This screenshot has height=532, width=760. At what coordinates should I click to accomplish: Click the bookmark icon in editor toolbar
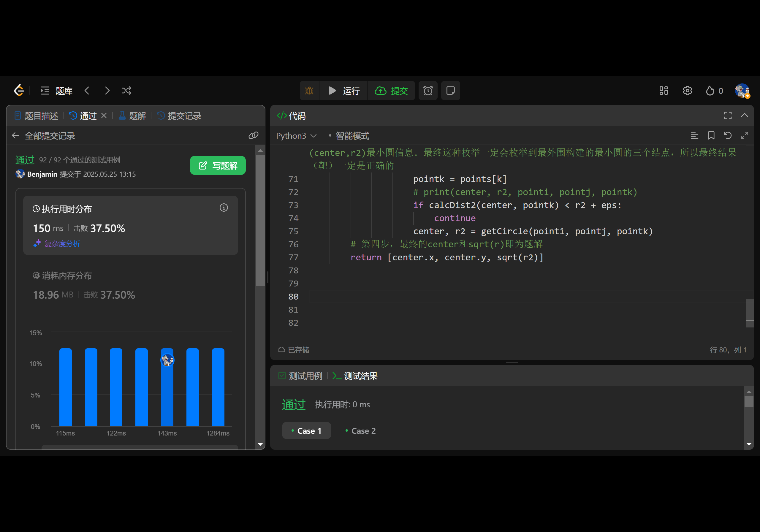pos(711,135)
